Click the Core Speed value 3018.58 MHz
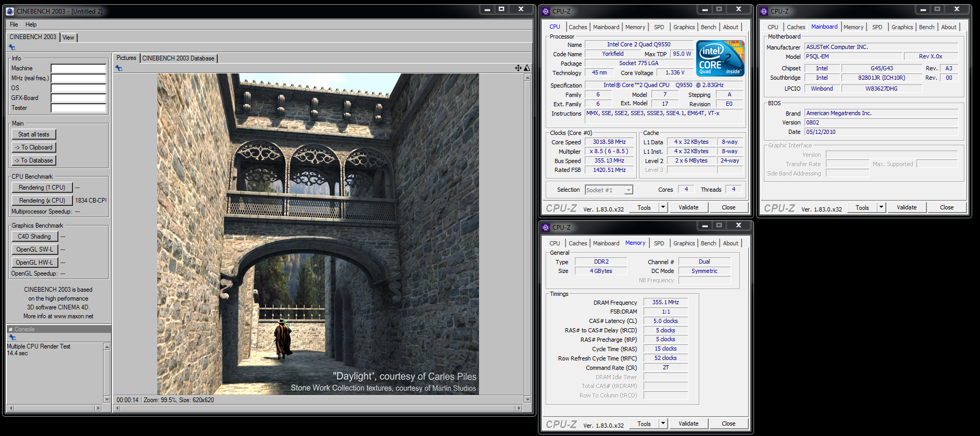The image size is (980, 436). [609, 142]
